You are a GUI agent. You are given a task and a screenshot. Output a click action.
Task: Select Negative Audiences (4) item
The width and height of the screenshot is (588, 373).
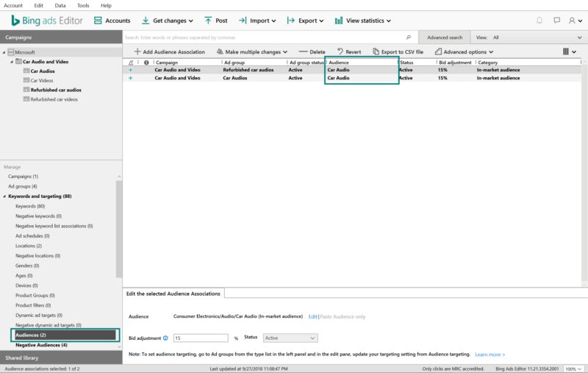(x=41, y=345)
